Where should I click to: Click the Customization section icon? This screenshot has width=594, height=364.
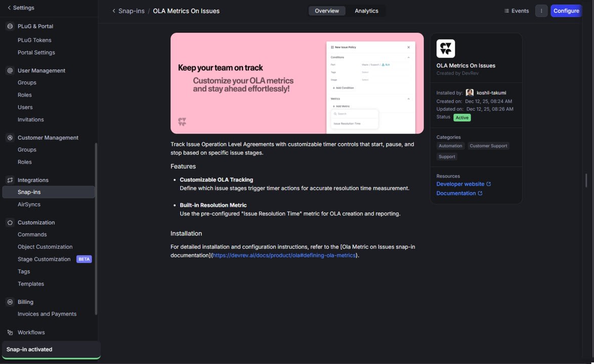10,222
